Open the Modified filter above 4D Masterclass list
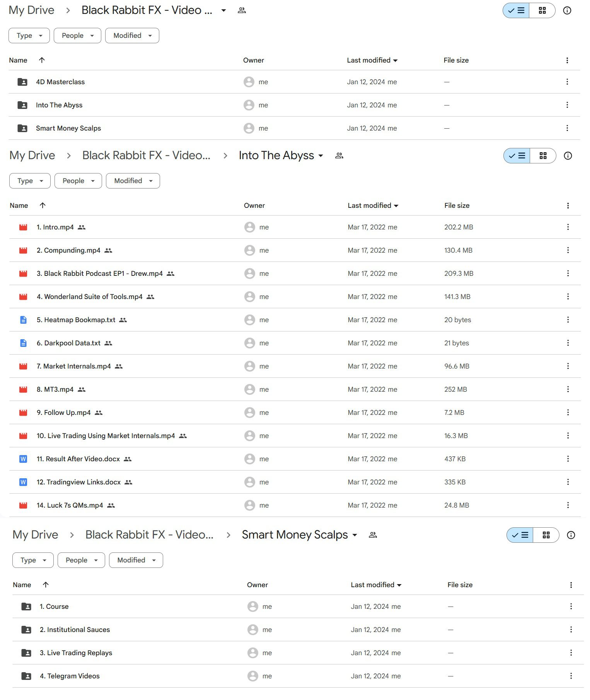The width and height of the screenshot is (590, 700). [x=132, y=36]
